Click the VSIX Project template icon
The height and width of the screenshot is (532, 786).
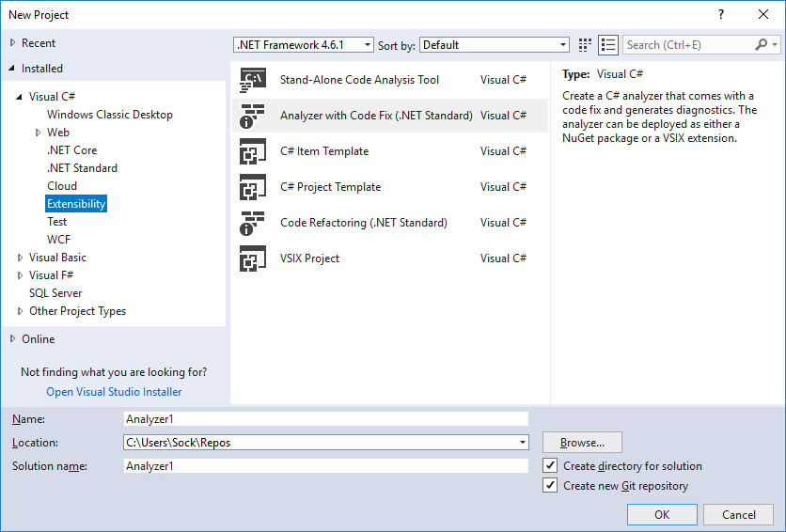tap(253, 258)
